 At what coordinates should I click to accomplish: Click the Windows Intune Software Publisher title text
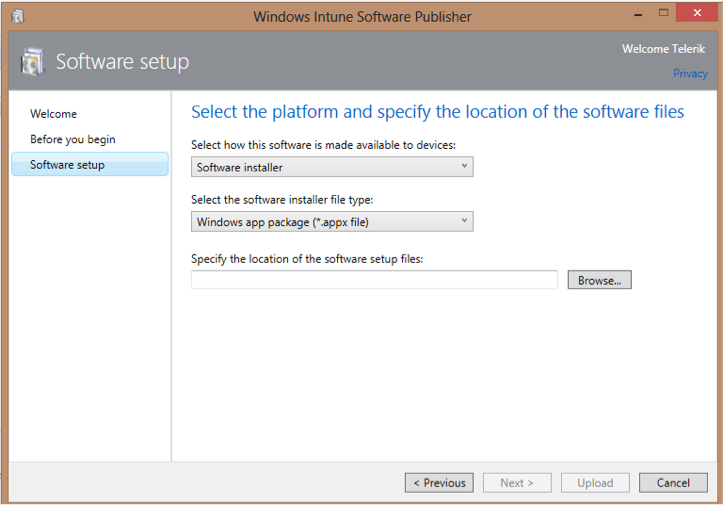(x=362, y=16)
